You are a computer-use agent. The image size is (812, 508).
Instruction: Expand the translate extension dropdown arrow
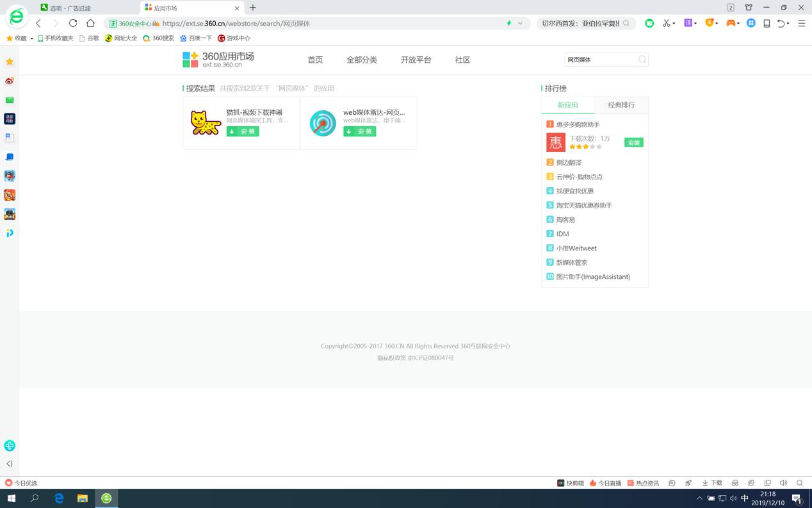tap(695, 24)
